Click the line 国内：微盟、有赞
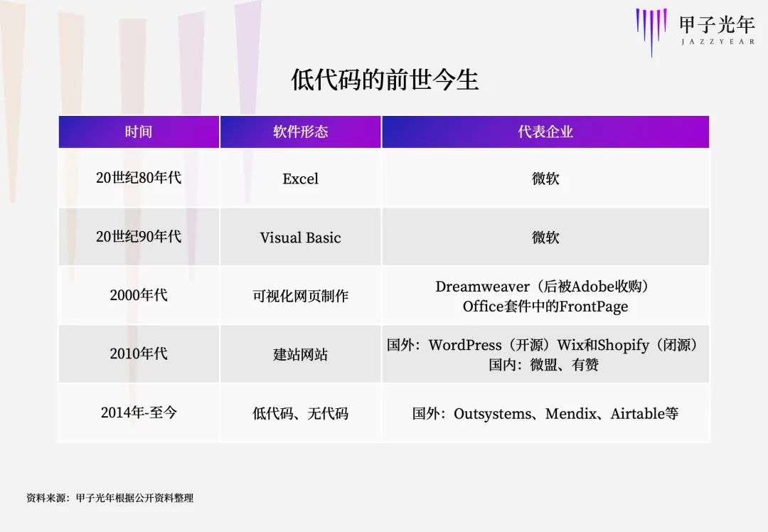 (x=544, y=365)
